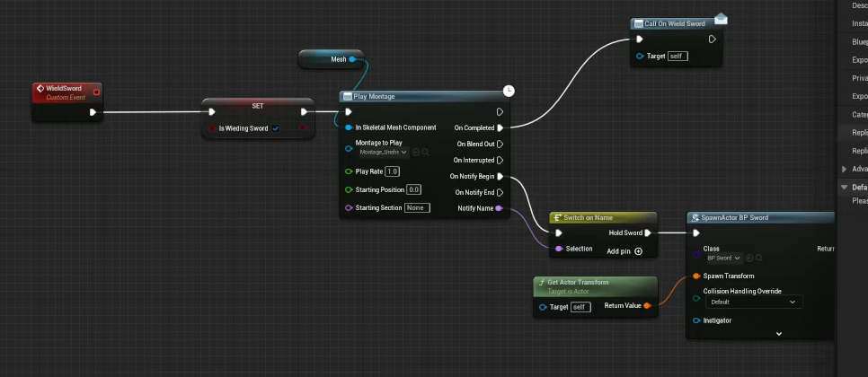Expand SpawnActor node advanced pins chevron
868x377 pixels.
click(x=778, y=333)
